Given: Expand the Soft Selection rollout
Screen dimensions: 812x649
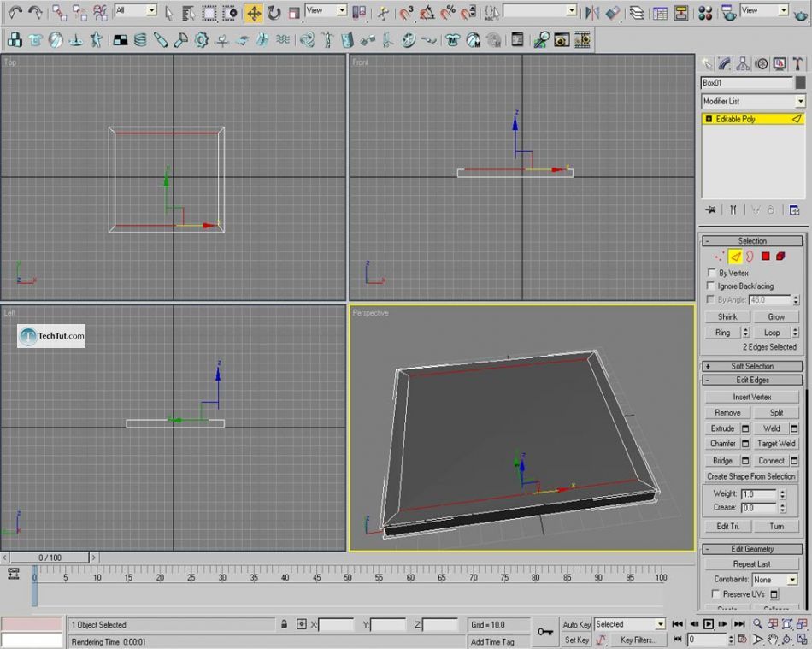Looking at the screenshot, I should tap(752, 366).
